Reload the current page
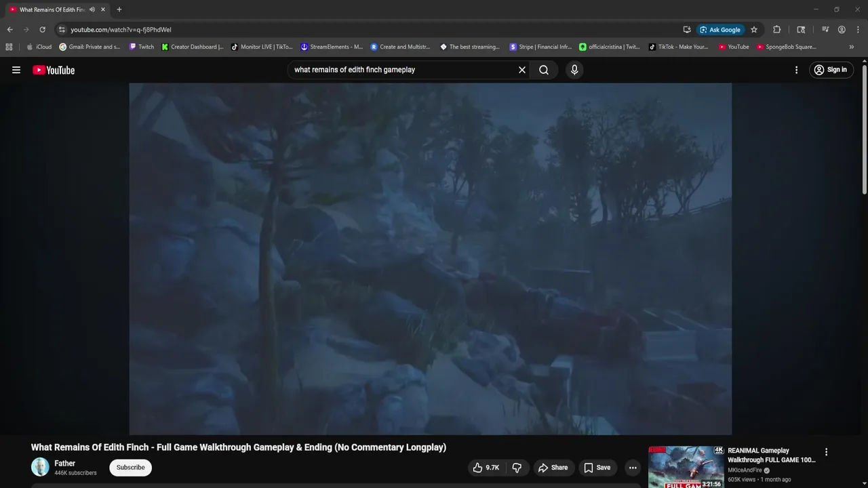Viewport: 868px width, 488px height. 42,30
